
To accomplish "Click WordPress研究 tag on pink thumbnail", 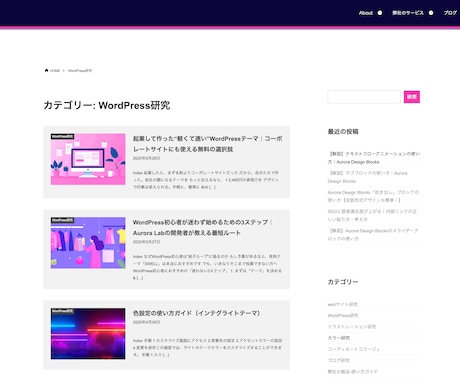I will (62, 136).
